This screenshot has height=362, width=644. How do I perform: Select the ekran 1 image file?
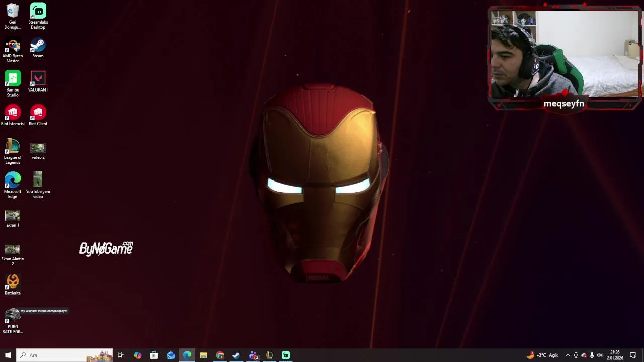[x=13, y=219]
